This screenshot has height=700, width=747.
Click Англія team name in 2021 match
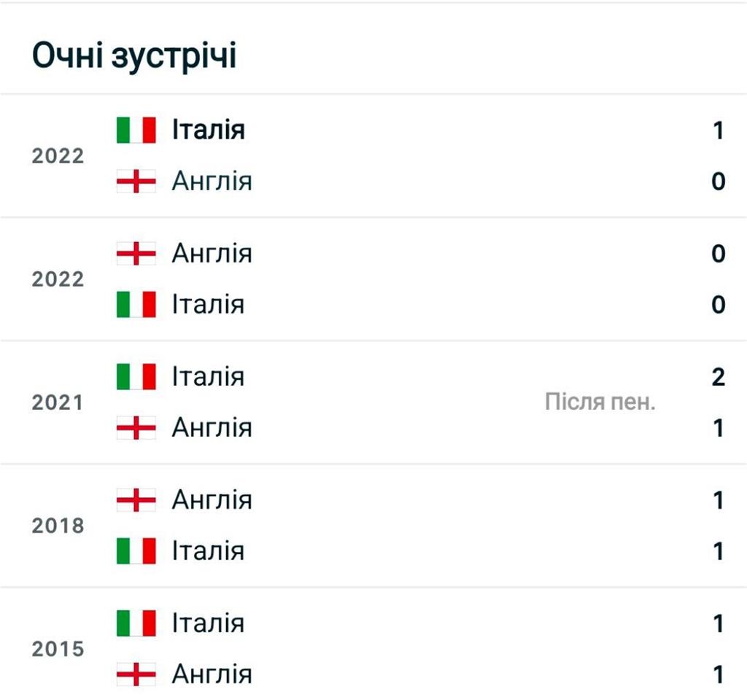212,427
